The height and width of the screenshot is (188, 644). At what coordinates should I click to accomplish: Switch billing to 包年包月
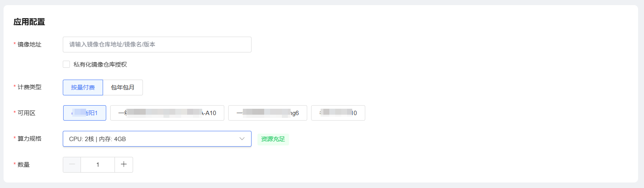pos(123,87)
